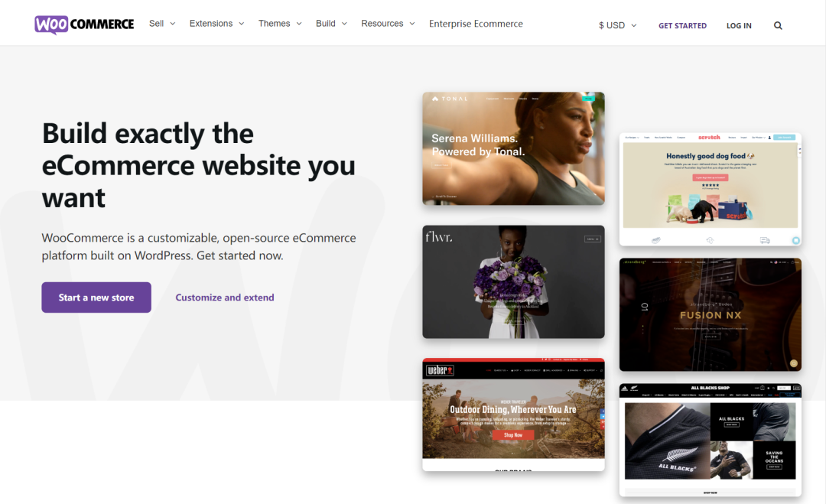Image resolution: width=826 pixels, height=504 pixels.
Task: Expand the Themes dropdown
Action: pyautogui.click(x=279, y=23)
